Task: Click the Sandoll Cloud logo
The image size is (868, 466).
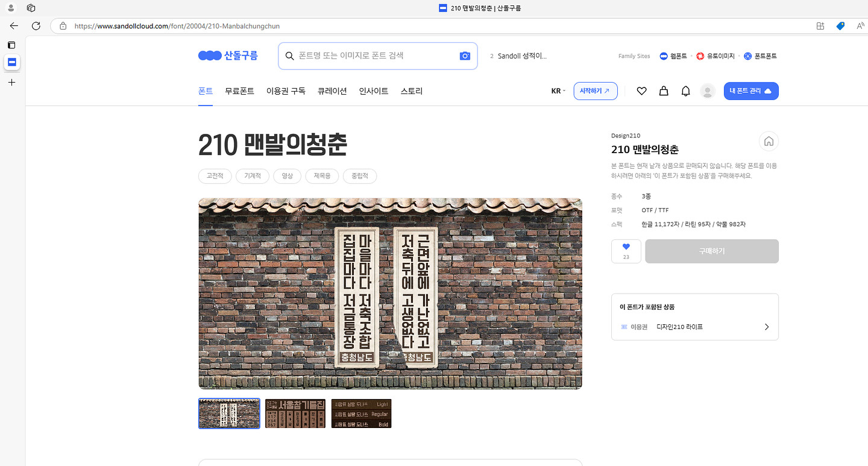Action: tap(228, 55)
